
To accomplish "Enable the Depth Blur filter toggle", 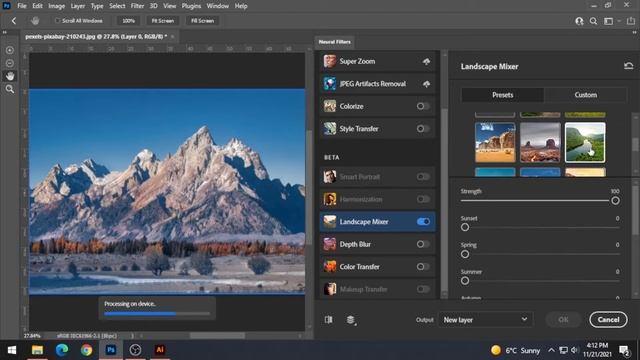I will tap(423, 244).
